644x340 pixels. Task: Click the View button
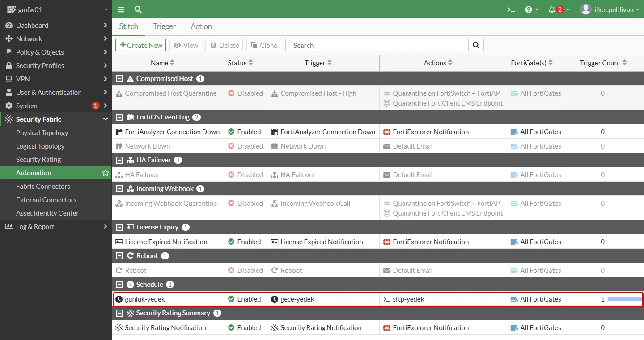click(186, 45)
